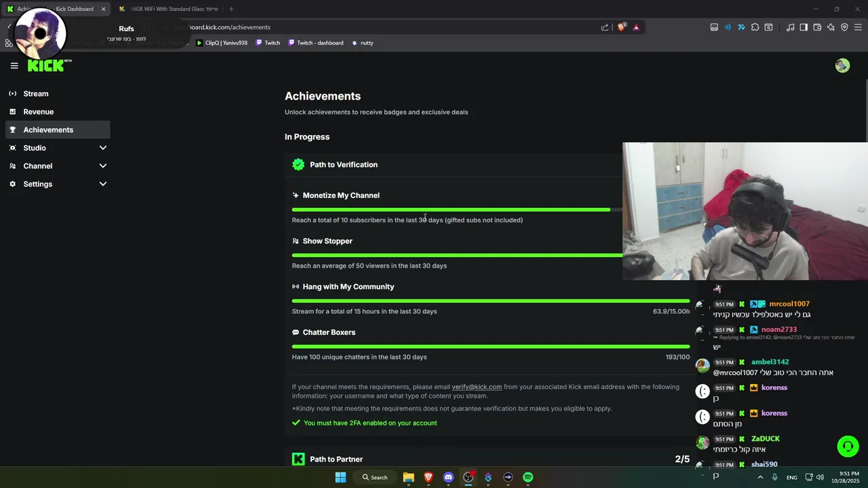The image size is (868, 488).
Task: Click the taskbar Search box
Action: point(375,477)
